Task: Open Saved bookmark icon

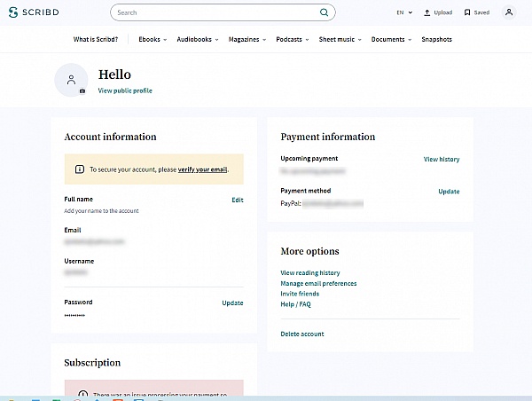Action: [x=467, y=12]
